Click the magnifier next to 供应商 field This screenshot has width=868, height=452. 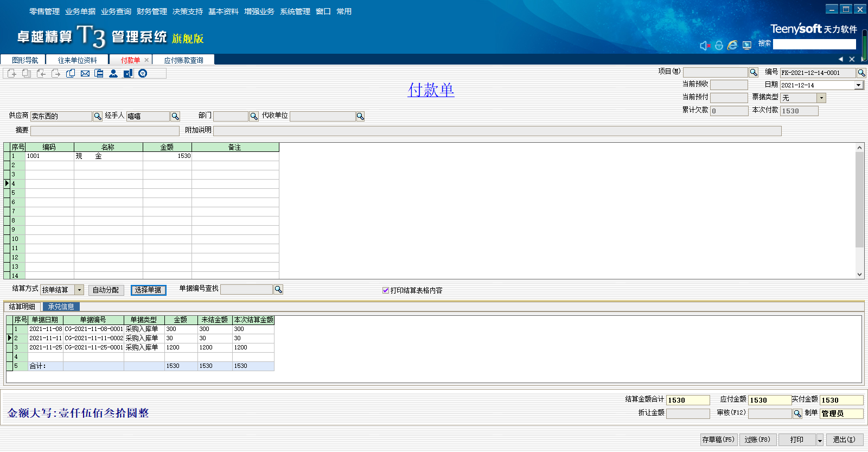98,116
